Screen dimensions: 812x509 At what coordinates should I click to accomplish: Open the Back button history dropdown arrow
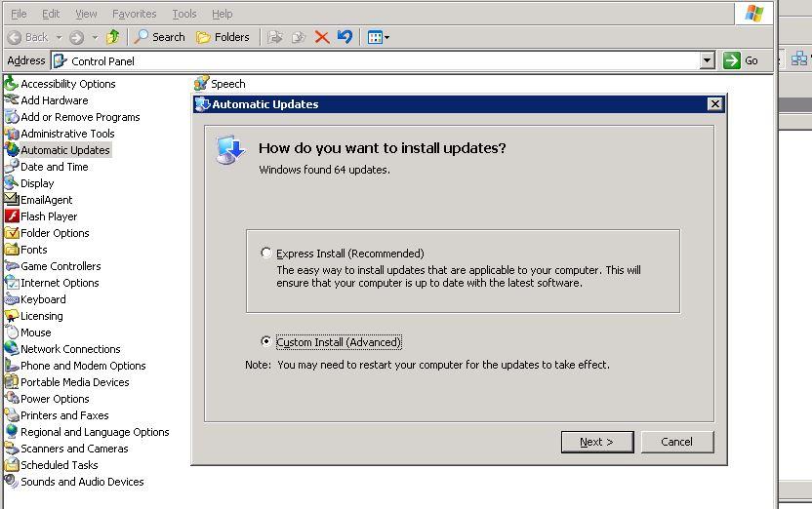point(59,37)
